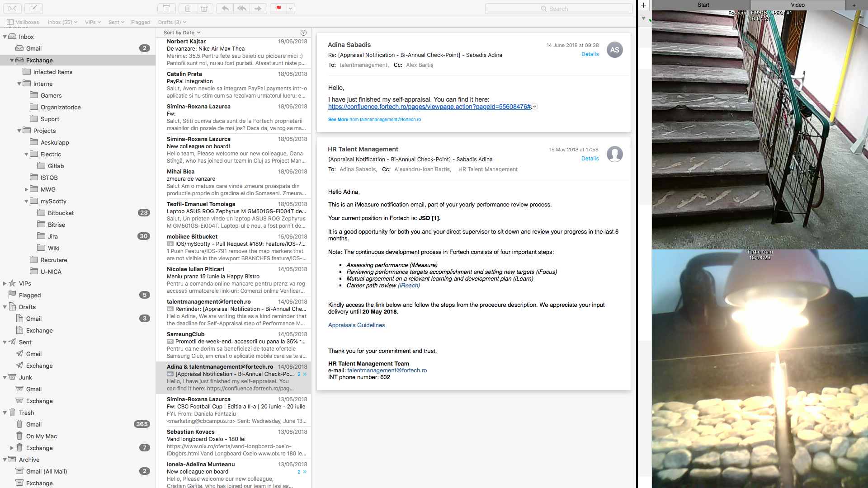
Task: Open the Jira folder
Action: 78,236
